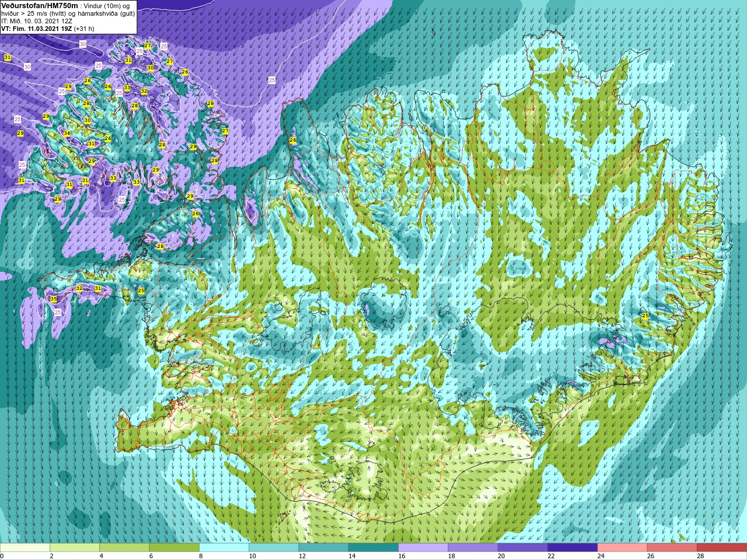Click the legend scale number 2

pos(51,556)
